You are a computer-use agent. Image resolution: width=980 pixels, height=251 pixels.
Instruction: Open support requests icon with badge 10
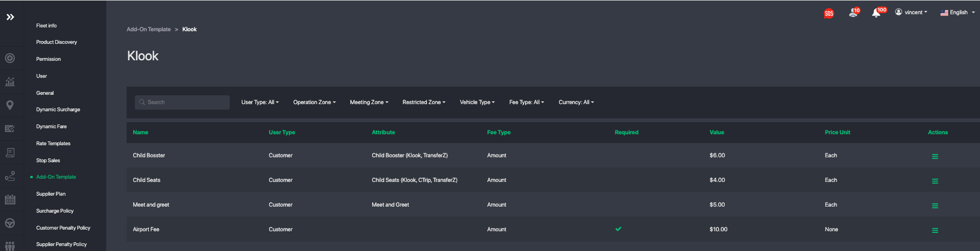(x=854, y=12)
